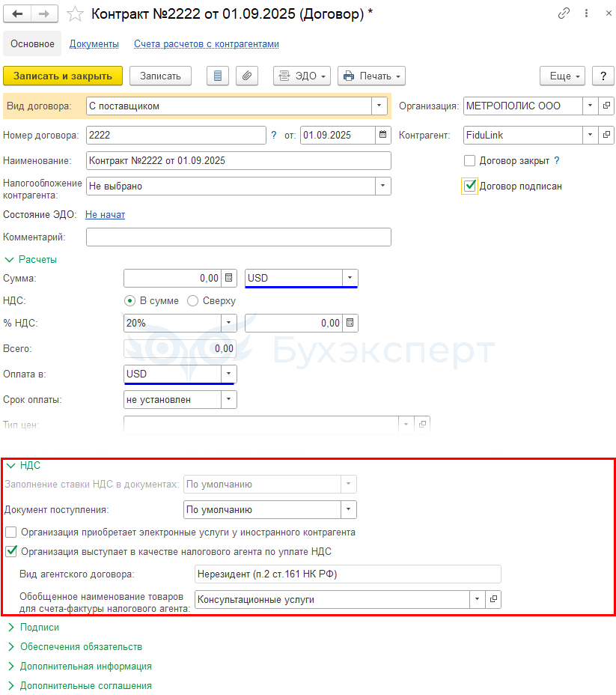The height and width of the screenshot is (695, 616).
Task: Open the МЕТРОПОЛИС ООО organization card
Action: 606,106
